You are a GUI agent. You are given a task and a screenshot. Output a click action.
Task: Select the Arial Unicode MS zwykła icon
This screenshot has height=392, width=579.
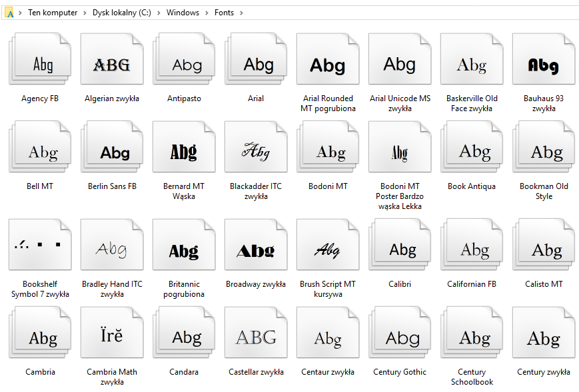[x=400, y=59]
